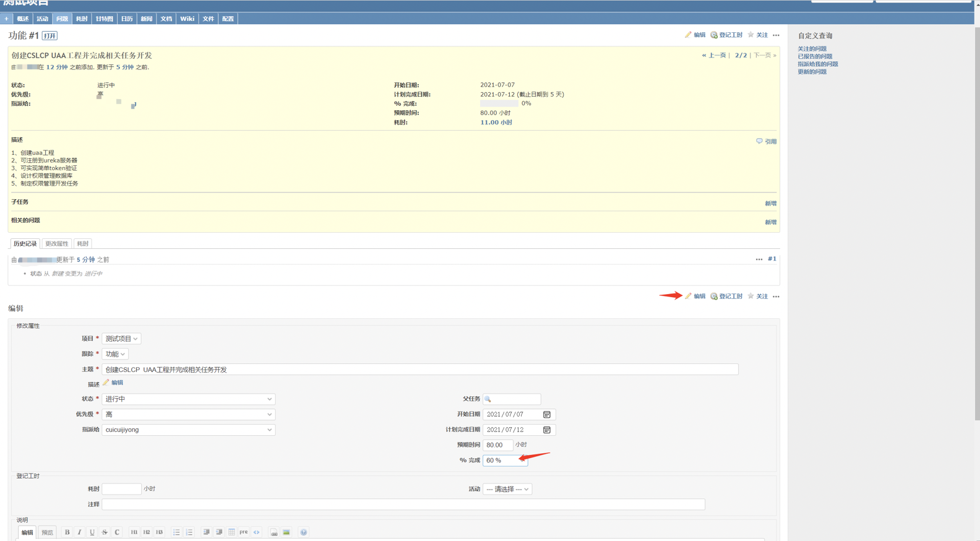Viewport: 980px width, 541px height.
Task: Open the 指派给 assignee dropdown
Action: coord(188,430)
